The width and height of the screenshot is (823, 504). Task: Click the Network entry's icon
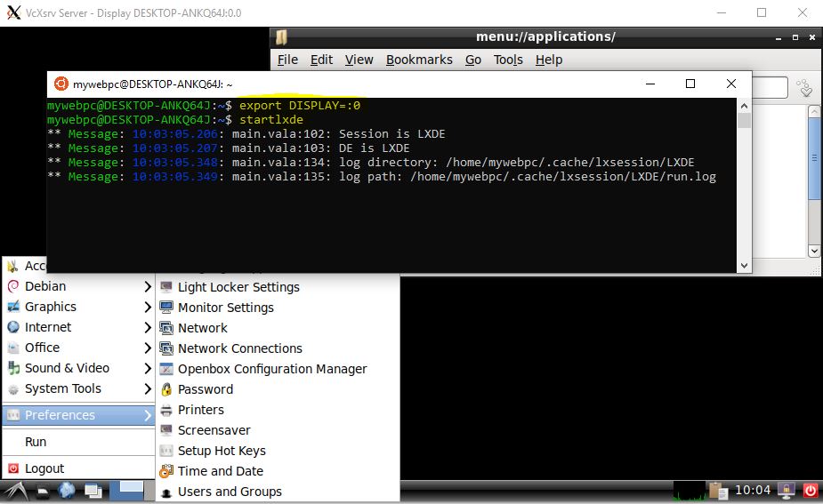point(166,328)
